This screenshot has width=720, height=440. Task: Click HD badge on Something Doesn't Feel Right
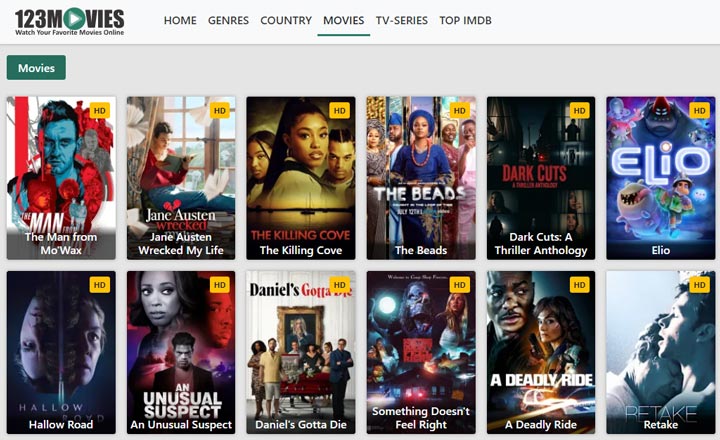point(460,285)
